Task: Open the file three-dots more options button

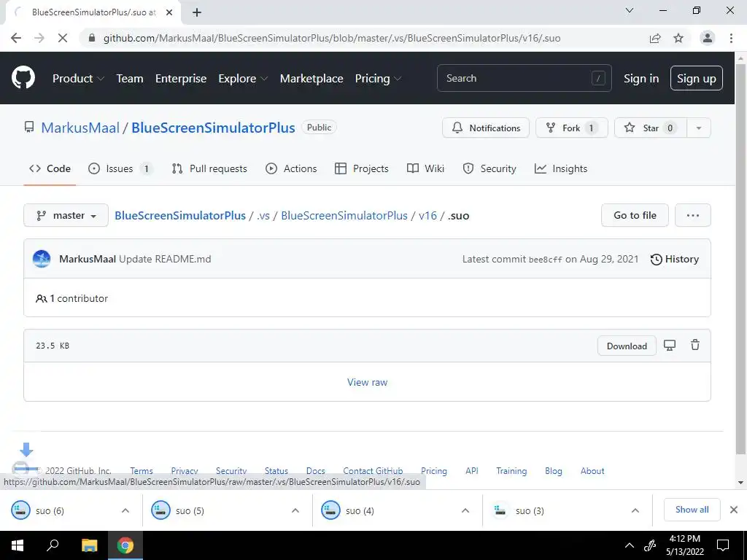Action: pos(693,215)
